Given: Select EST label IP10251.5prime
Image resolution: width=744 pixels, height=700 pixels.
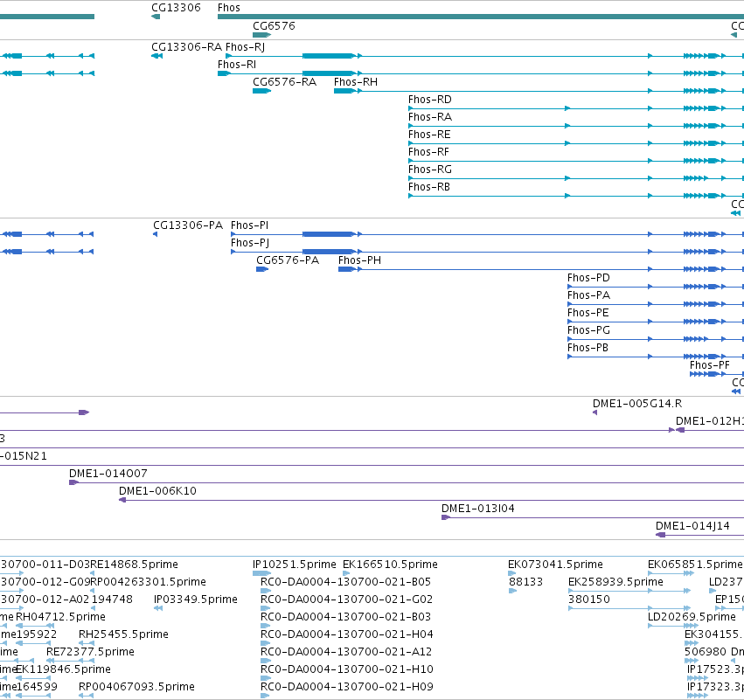Looking at the screenshot, I should [x=295, y=565].
